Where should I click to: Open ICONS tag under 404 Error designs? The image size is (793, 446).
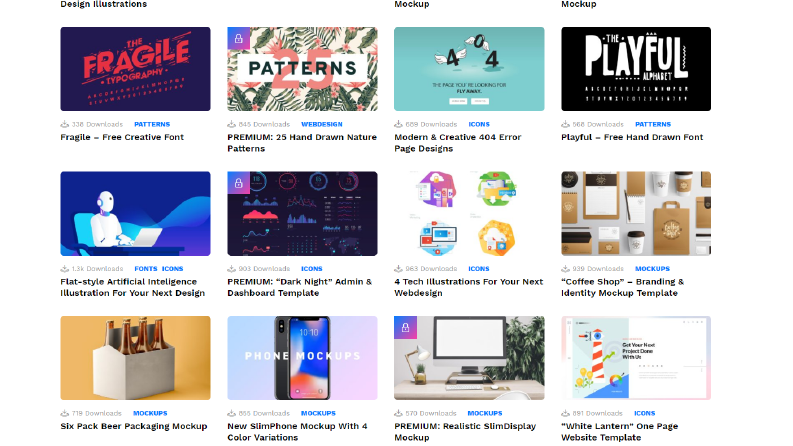(x=479, y=124)
